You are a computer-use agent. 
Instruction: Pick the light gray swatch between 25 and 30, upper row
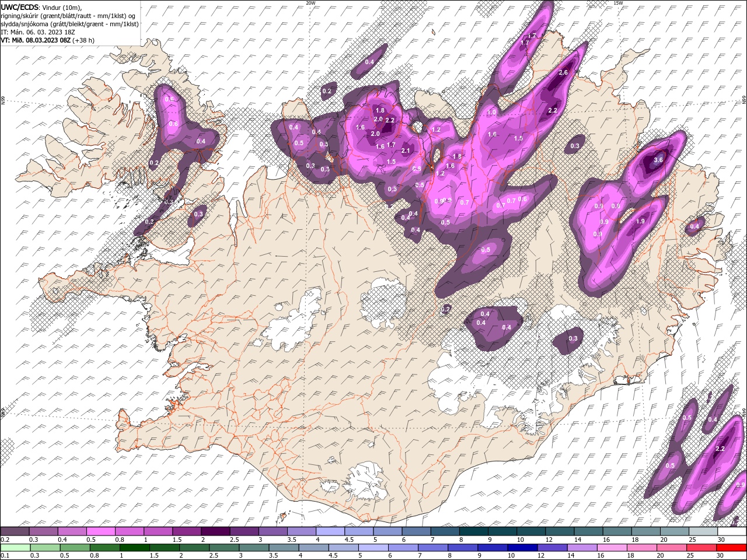[702, 531]
